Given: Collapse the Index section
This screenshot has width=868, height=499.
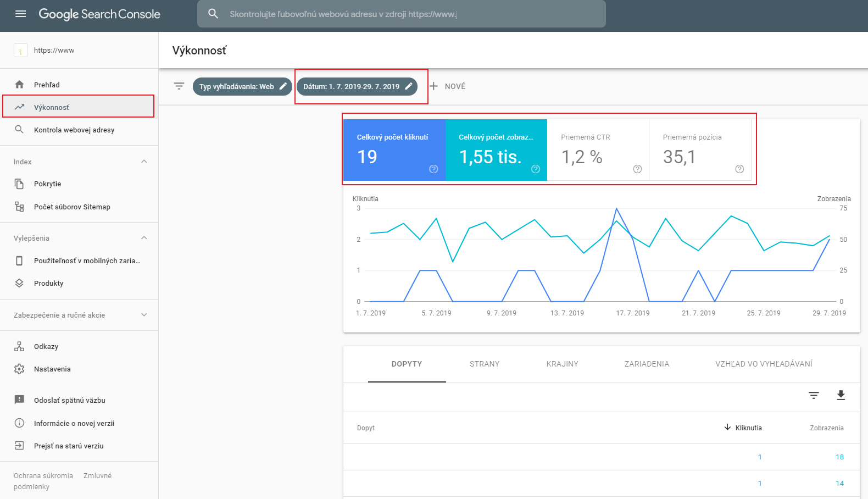Looking at the screenshot, I should click(x=144, y=162).
